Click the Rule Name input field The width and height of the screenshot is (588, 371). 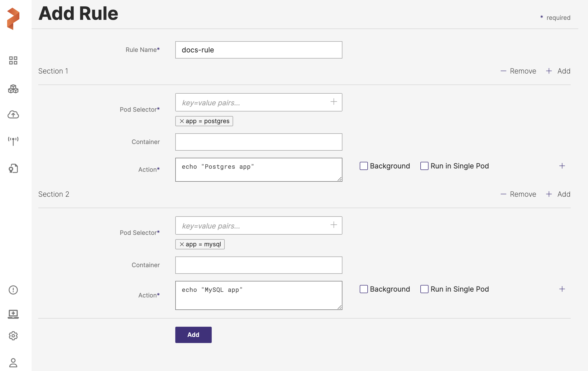pyautogui.click(x=259, y=50)
